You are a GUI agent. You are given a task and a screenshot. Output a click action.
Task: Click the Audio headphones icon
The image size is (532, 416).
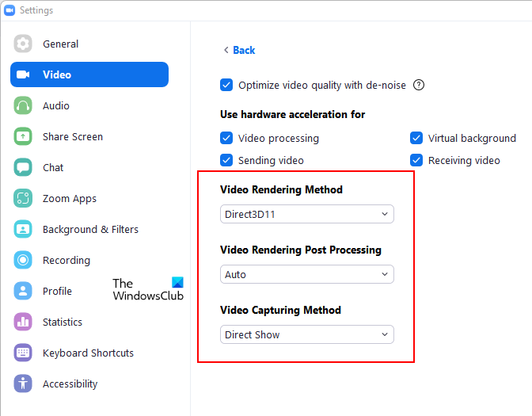(23, 105)
